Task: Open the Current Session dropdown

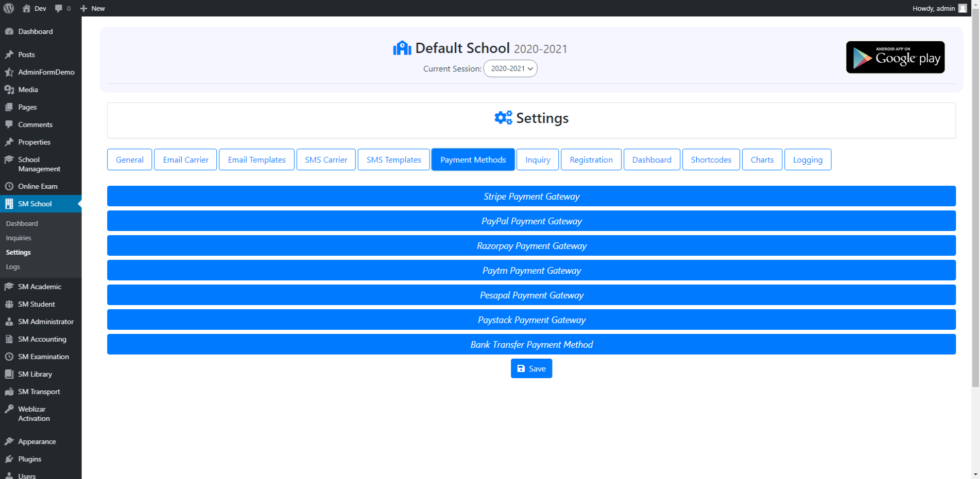Action: tap(510, 68)
